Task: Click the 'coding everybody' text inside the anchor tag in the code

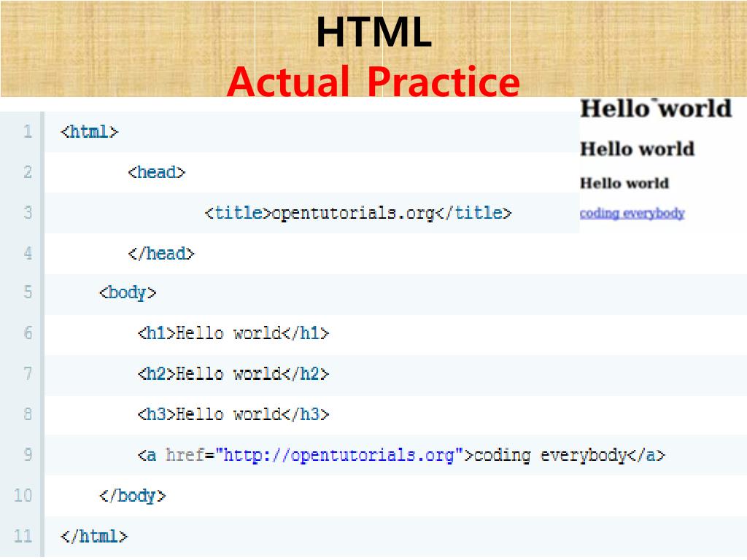Action: [550, 455]
